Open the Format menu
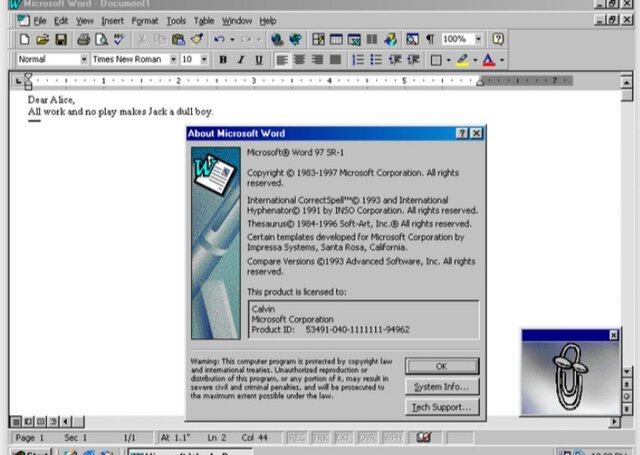Screen dimensions: 640x455 coord(144,21)
